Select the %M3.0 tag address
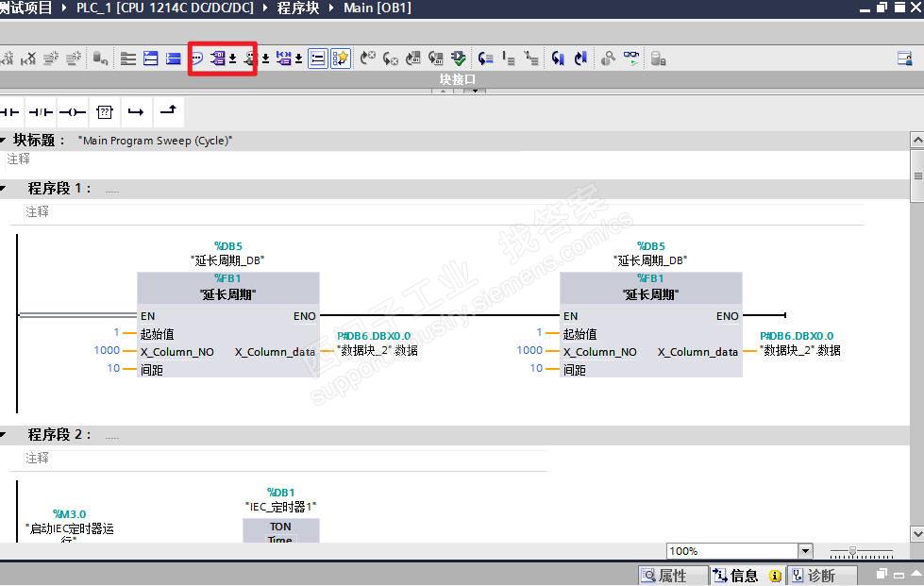This screenshot has width=924, height=586. pyautogui.click(x=69, y=514)
